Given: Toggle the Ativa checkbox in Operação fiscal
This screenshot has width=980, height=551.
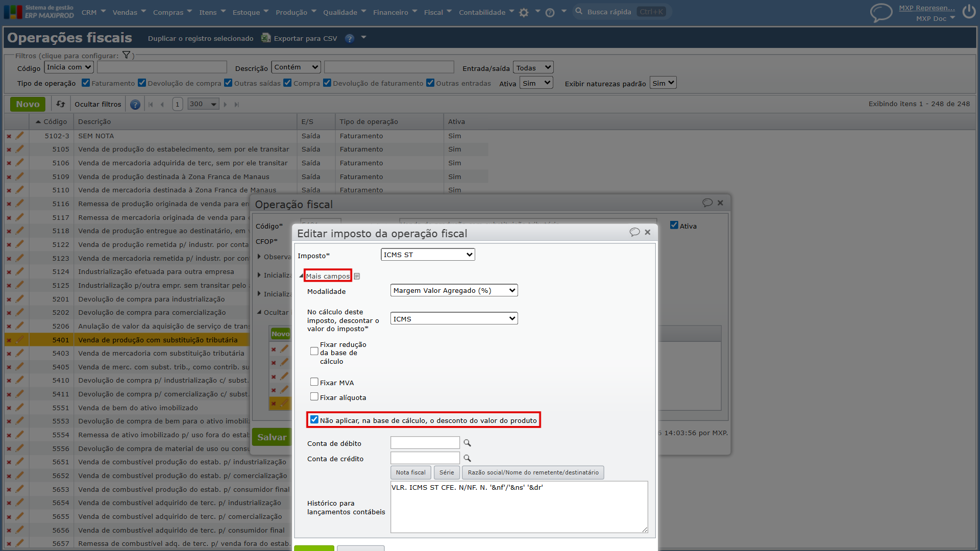Looking at the screenshot, I should coord(674,225).
